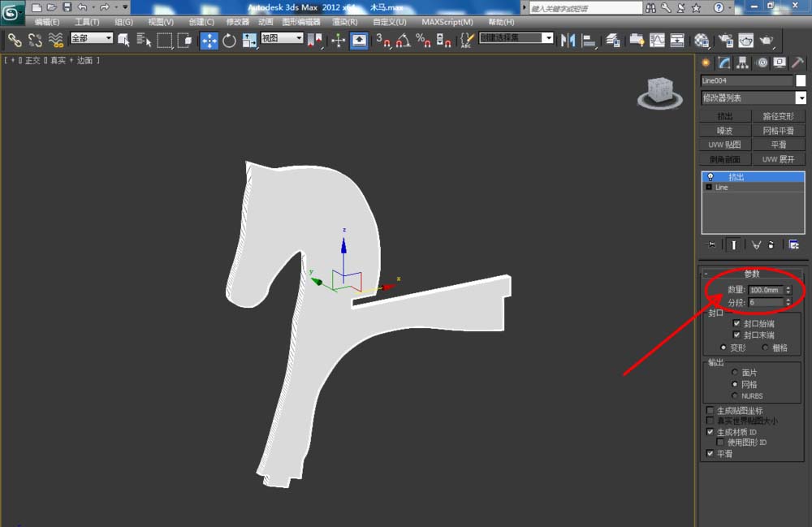Select the NURBS output radio button

(735, 395)
